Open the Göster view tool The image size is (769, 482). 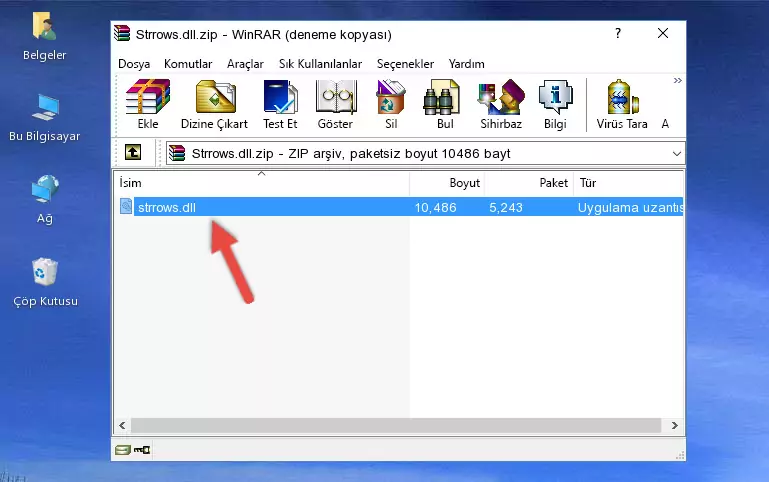335,104
